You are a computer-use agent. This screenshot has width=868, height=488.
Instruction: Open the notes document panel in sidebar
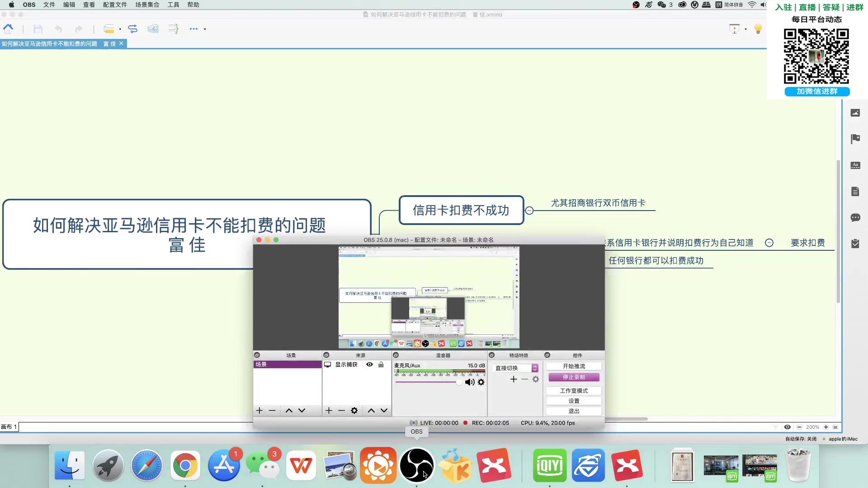[x=855, y=192]
